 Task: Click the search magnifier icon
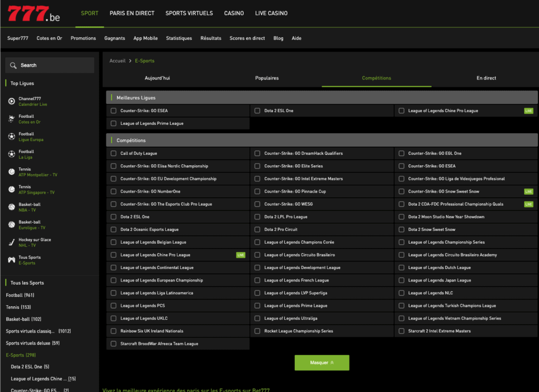(13, 65)
